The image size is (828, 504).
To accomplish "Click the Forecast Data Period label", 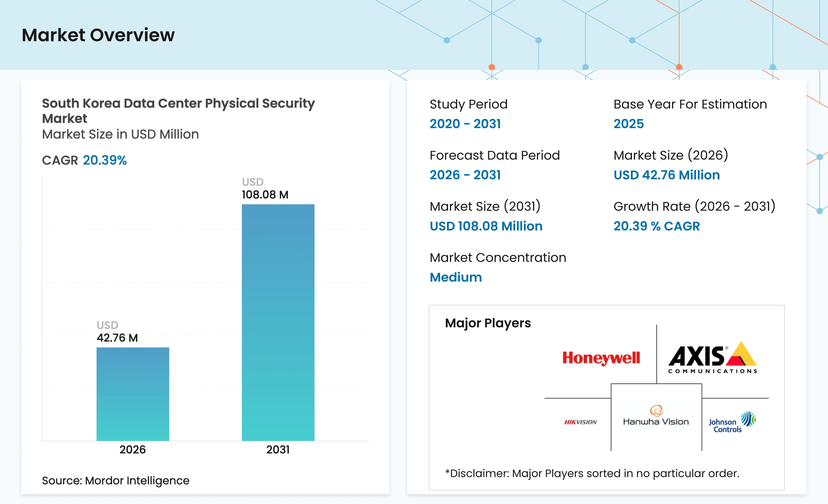I will pyautogui.click(x=495, y=155).
